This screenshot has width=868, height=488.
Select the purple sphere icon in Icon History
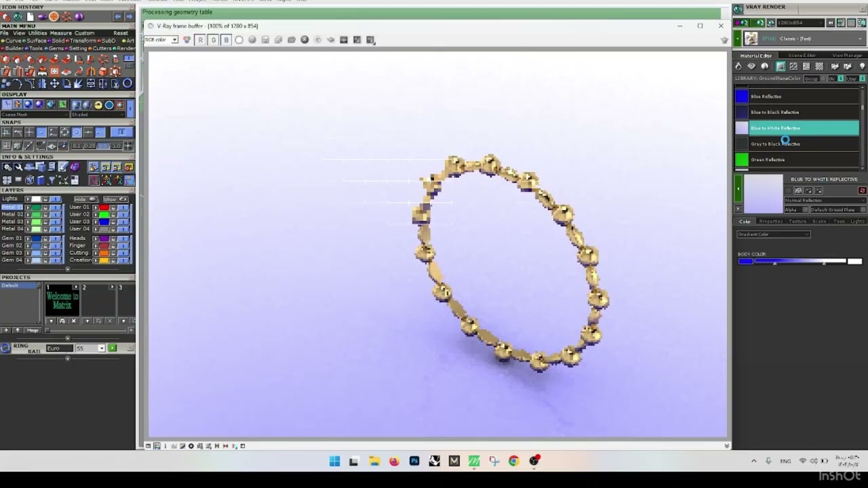point(79,16)
